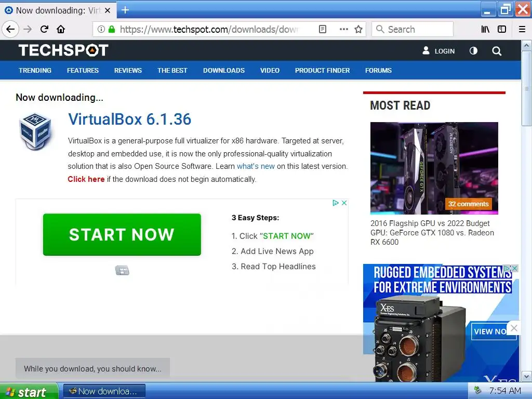532x399 pixels.
Task: Click VIEW NOW button in the rugged systems ad
Action: coord(490,331)
